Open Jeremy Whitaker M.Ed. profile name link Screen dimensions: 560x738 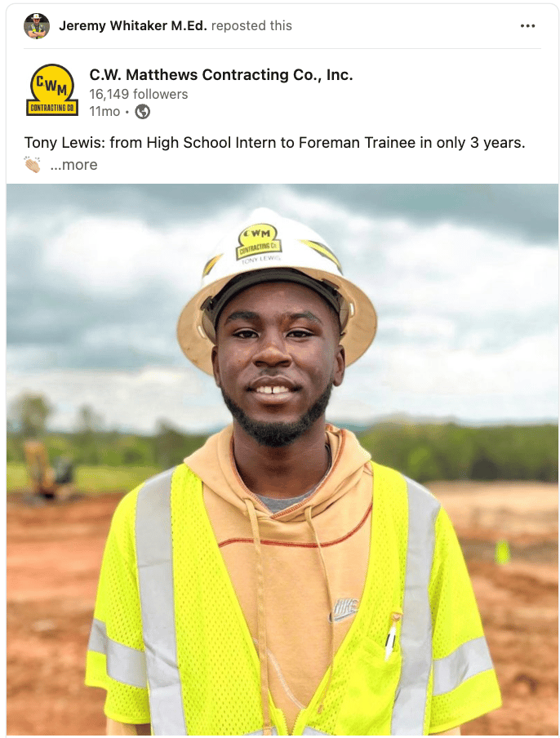click(x=133, y=26)
